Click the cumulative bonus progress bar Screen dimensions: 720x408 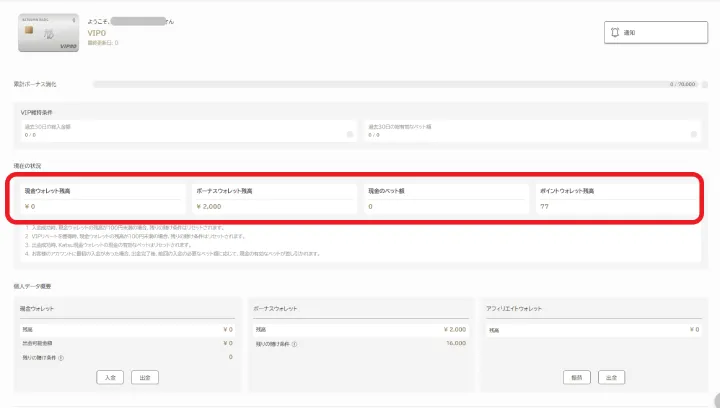pyautogui.click(x=396, y=84)
